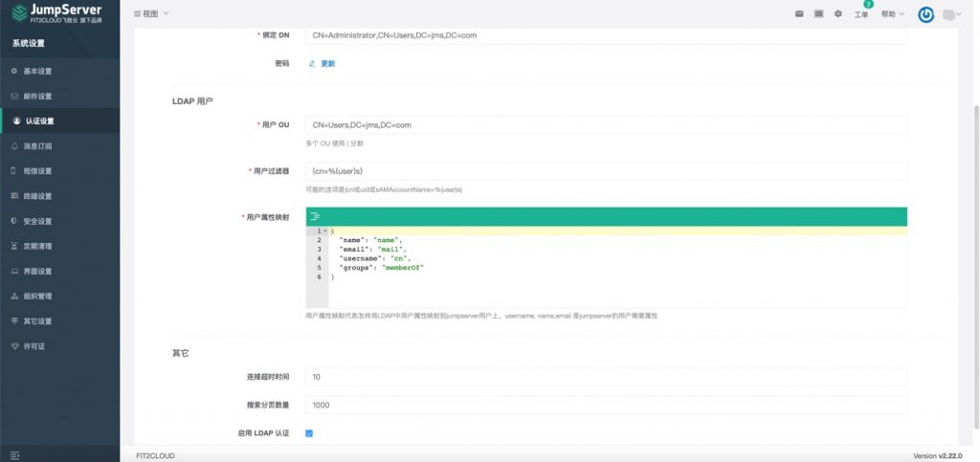The height and width of the screenshot is (462, 980).
Task: Click the blue power organization icon
Action: (926, 15)
